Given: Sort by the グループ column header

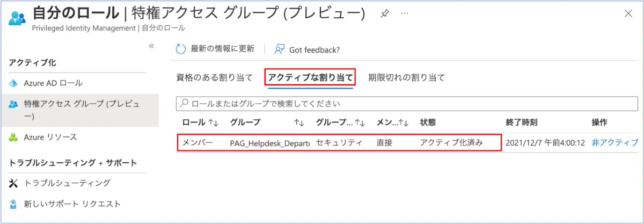Looking at the screenshot, I should [267, 122].
